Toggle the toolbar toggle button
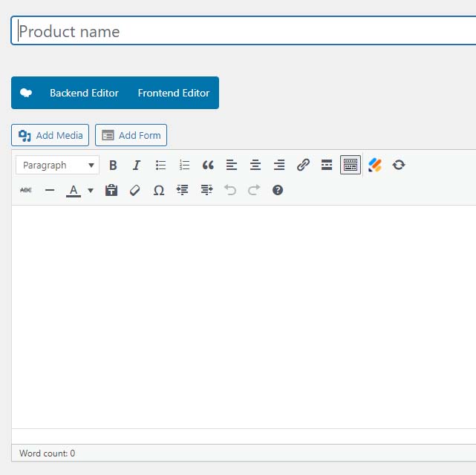This screenshot has width=476, height=475. pyautogui.click(x=351, y=166)
